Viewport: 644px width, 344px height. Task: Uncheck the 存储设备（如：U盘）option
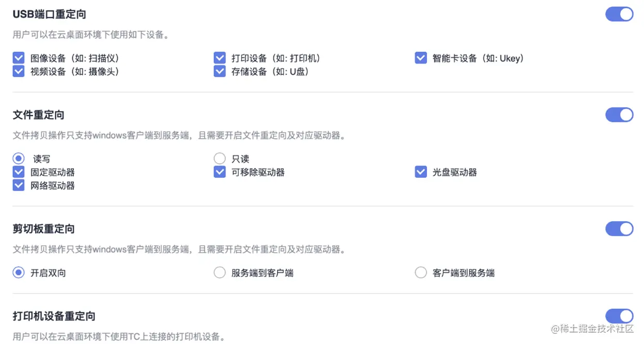[220, 71]
